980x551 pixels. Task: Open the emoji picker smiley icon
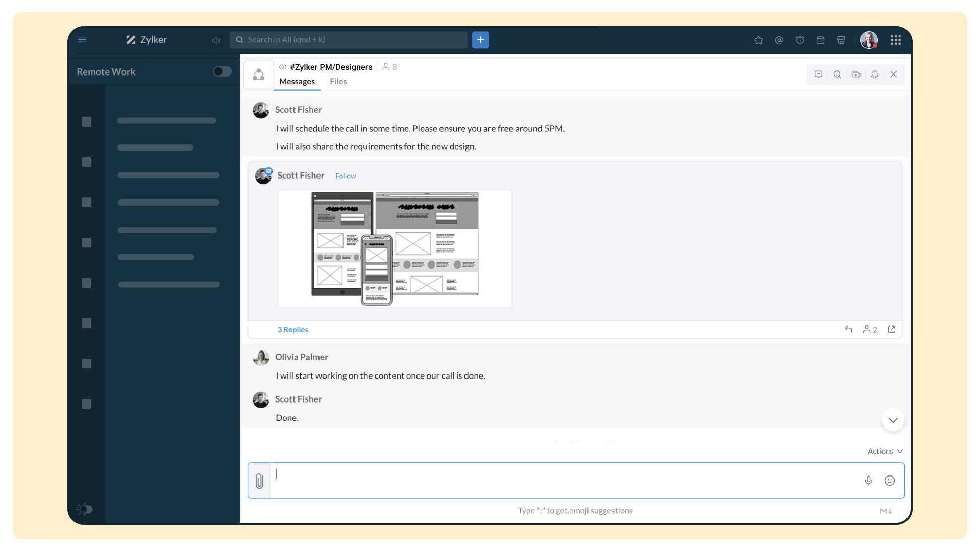890,481
